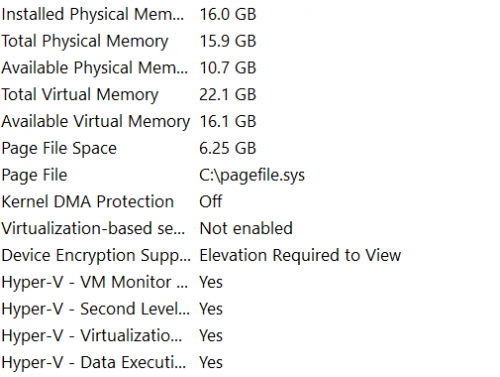Screen dimensions: 500x377
Task: Click the 22.1 GB virtual memory value
Action: point(228,95)
